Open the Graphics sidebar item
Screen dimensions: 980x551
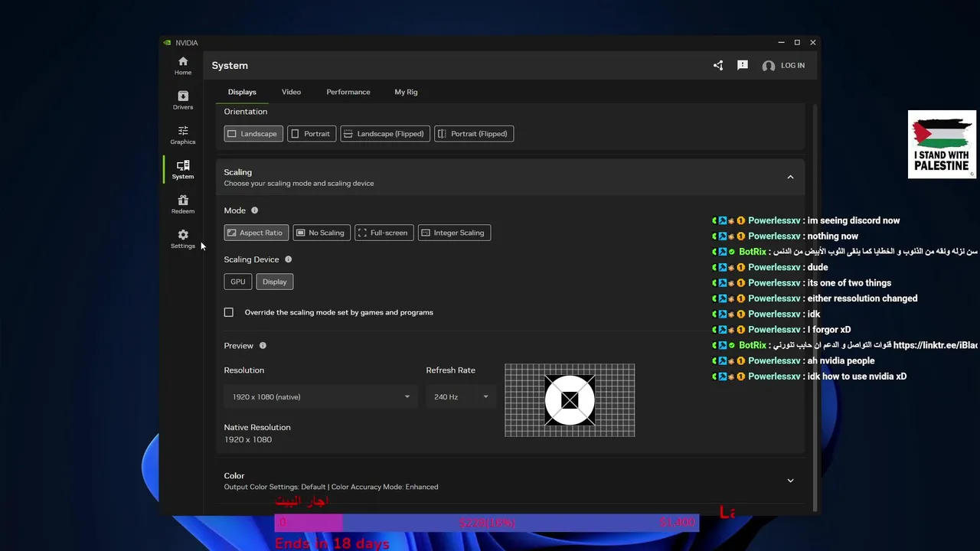(183, 135)
